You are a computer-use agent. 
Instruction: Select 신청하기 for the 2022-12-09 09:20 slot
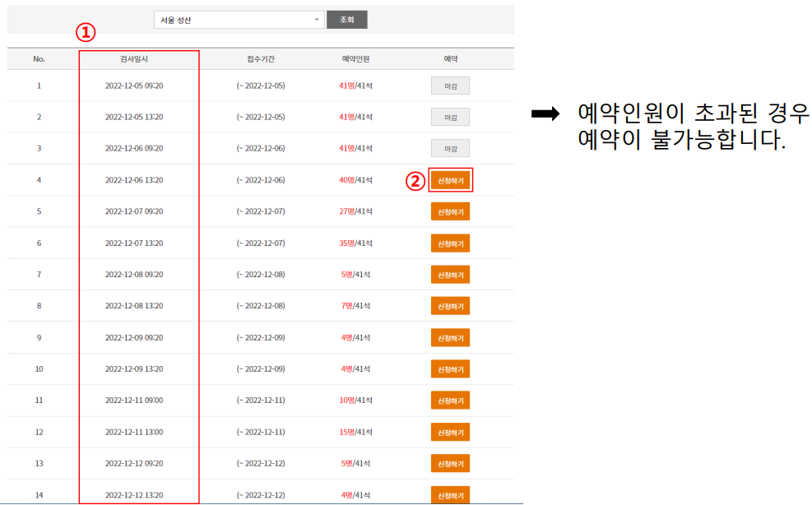point(450,337)
